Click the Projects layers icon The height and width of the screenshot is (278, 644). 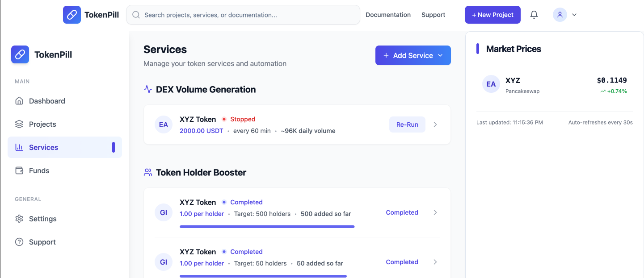[x=19, y=124]
